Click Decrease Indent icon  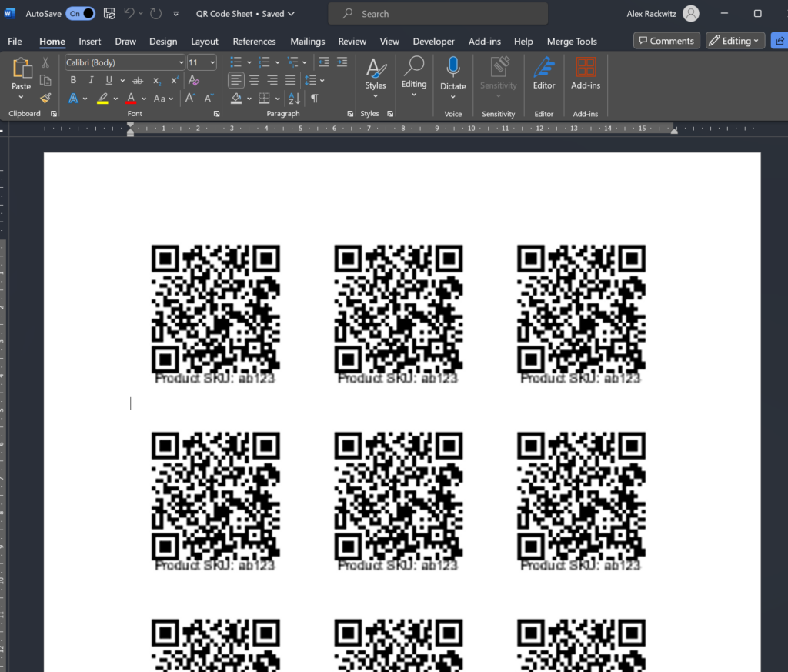tap(324, 62)
